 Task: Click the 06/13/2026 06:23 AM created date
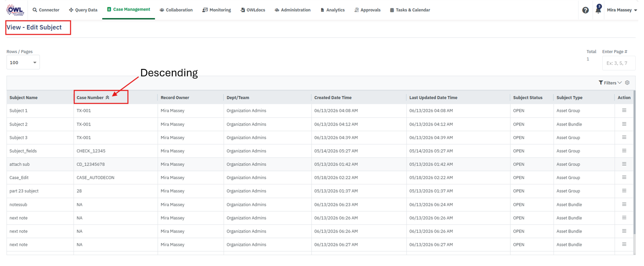pyautogui.click(x=336, y=205)
